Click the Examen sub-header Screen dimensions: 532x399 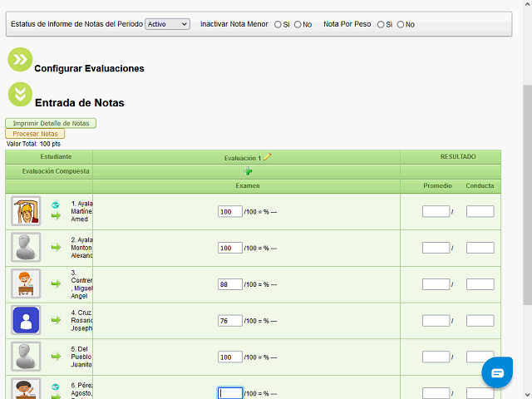coord(248,186)
